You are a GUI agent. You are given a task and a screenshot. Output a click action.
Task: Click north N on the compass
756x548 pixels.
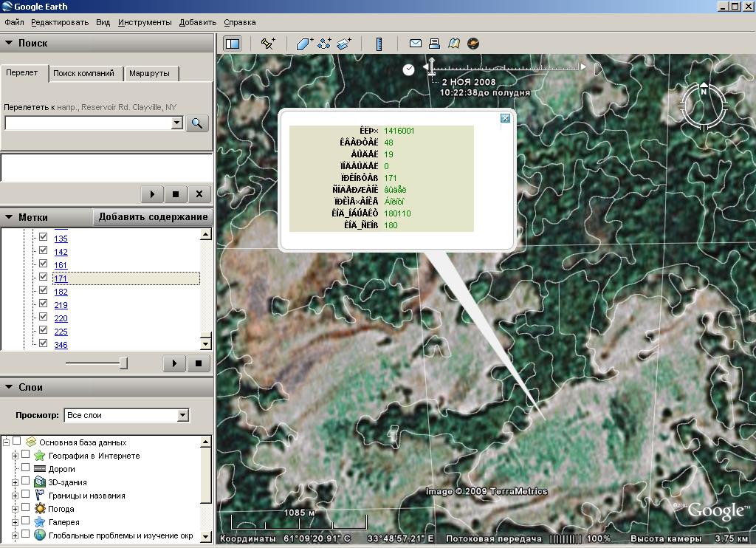[x=704, y=91]
